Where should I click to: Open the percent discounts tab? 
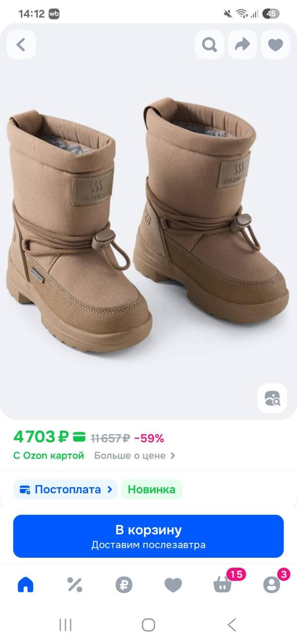75,585
